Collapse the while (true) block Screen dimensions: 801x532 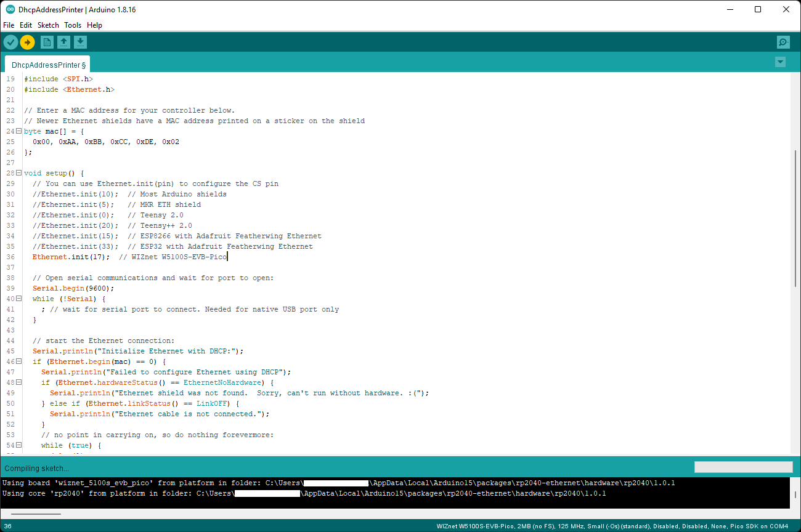(18, 445)
